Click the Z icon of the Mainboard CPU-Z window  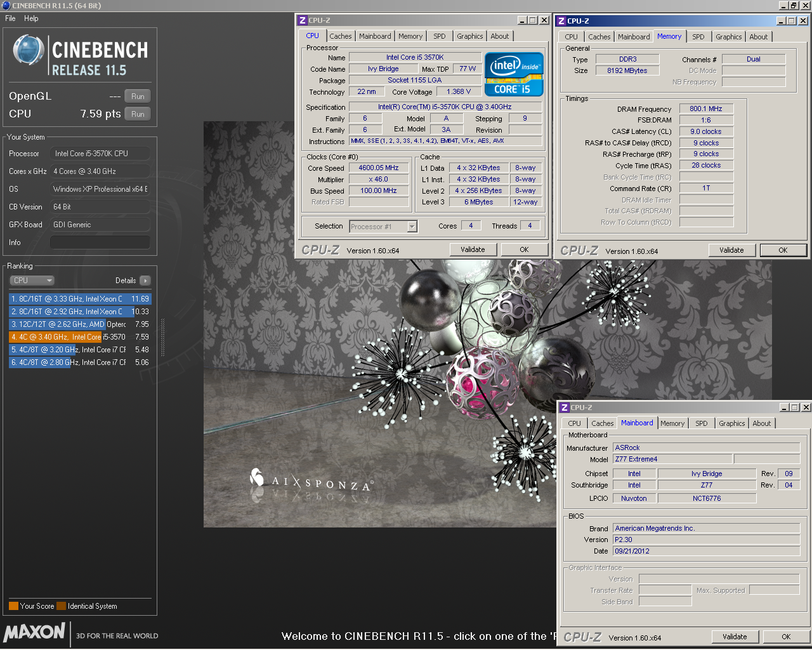coord(565,408)
